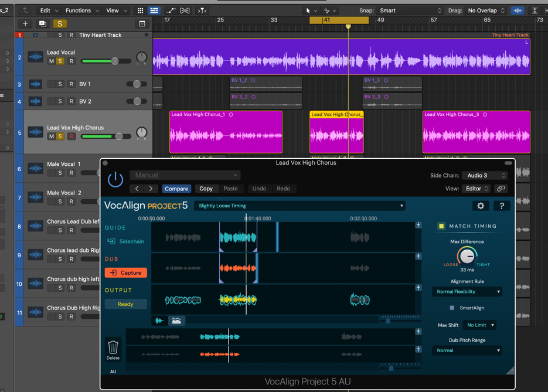Click the Delete trash can icon
Image resolution: width=548 pixels, height=392 pixels.
(x=113, y=347)
